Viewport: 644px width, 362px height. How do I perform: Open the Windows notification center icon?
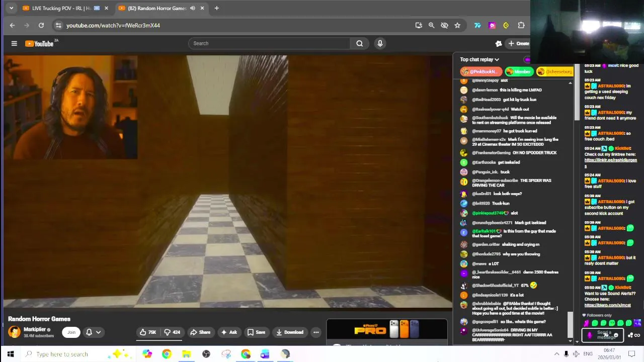pos(632,354)
